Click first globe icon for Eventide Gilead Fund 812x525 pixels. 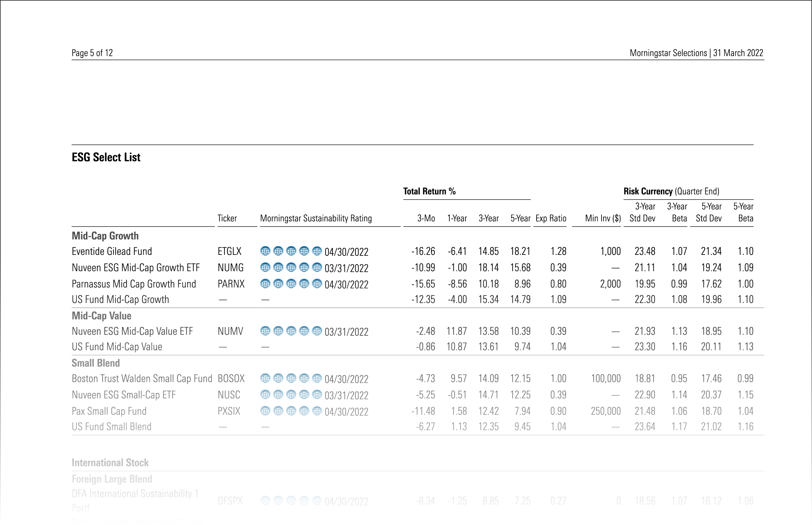pos(265,251)
